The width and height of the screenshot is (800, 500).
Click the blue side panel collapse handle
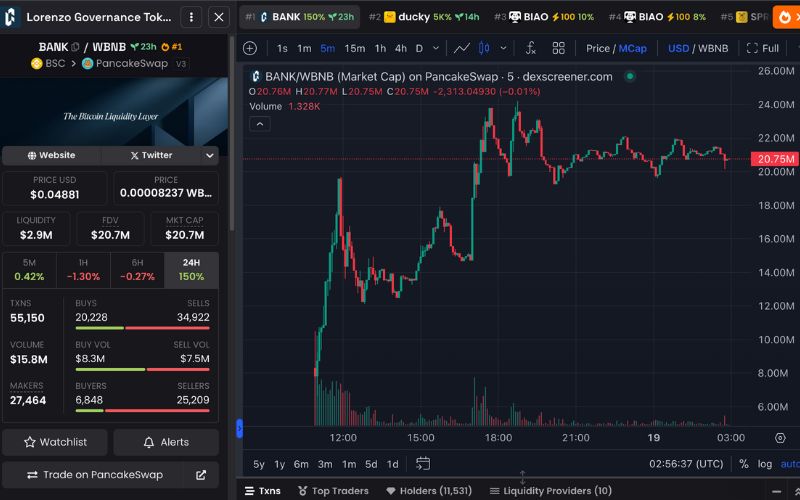tap(239, 429)
